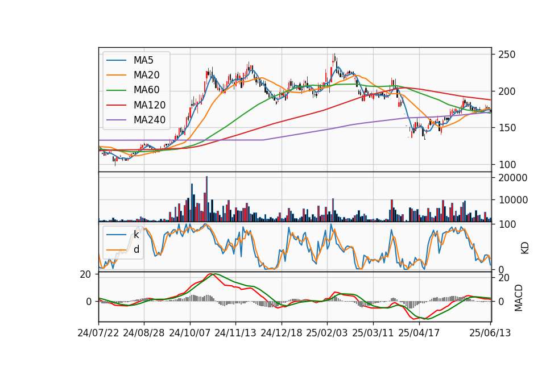This screenshot has height=392, width=546.
Task: Click the tallest volume bar
Action: coord(207,199)
